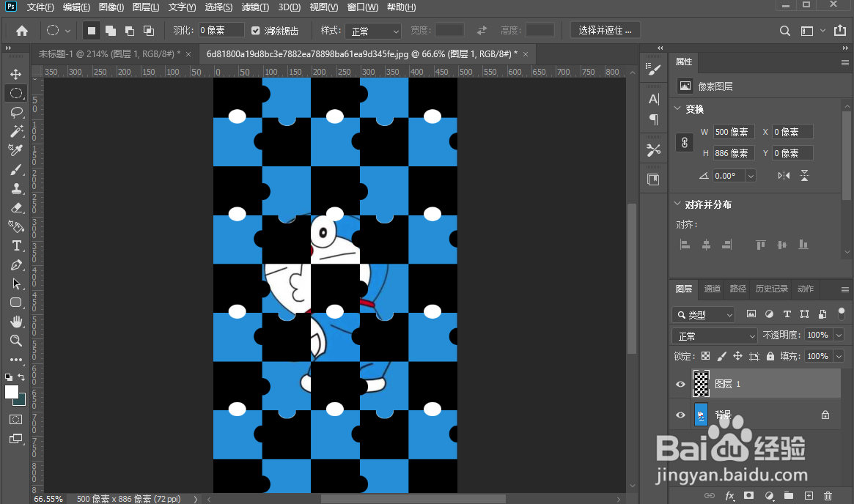
Task: Open the search icon in options bar
Action: [785, 31]
